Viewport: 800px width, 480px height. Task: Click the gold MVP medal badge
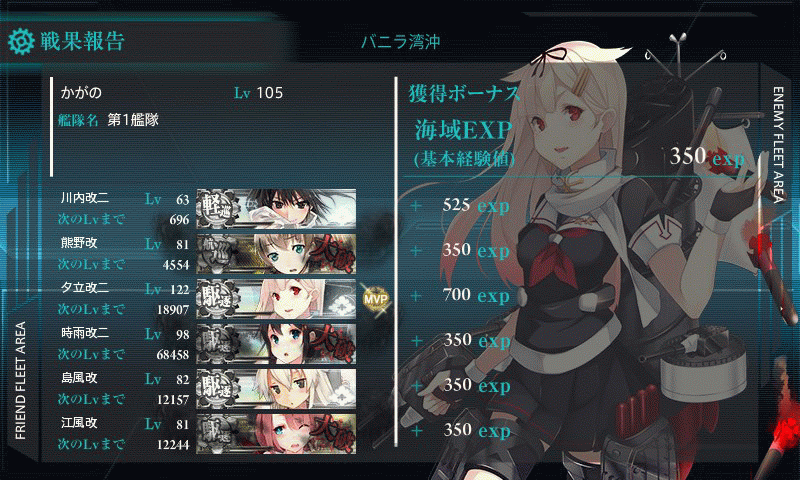[376, 298]
